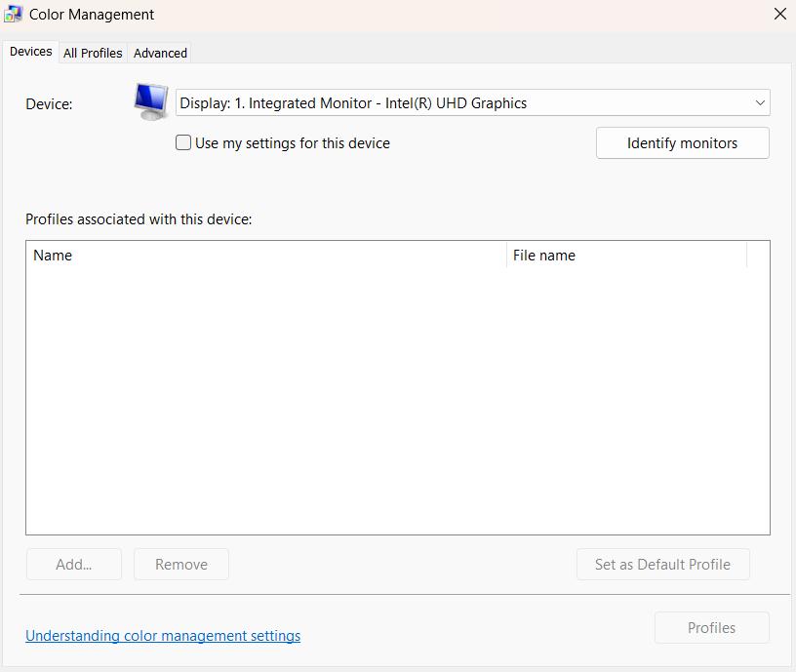Go to the Advanced tab
This screenshot has width=796, height=672.
click(x=160, y=53)
